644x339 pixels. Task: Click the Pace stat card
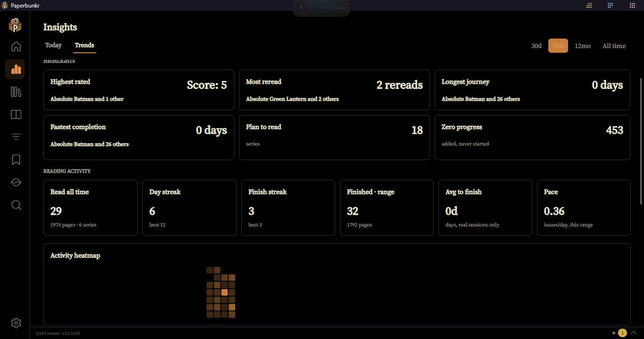point(584,208)
